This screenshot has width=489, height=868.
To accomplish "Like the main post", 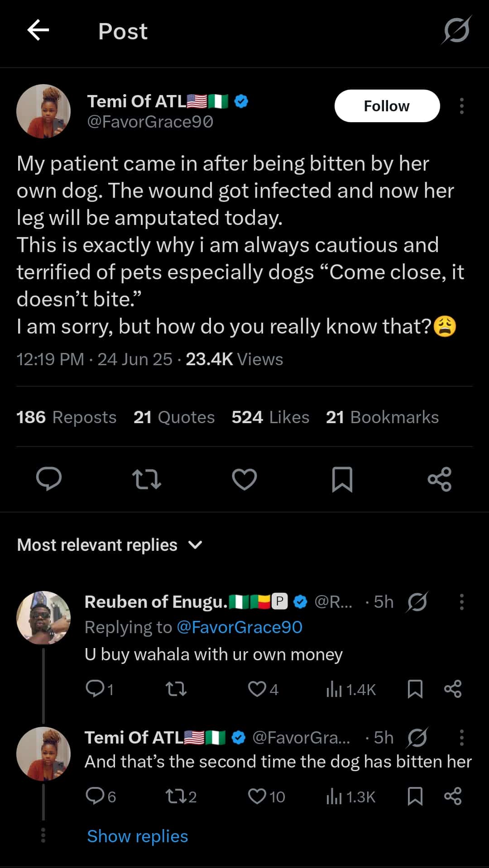I will tap(244, 479).
